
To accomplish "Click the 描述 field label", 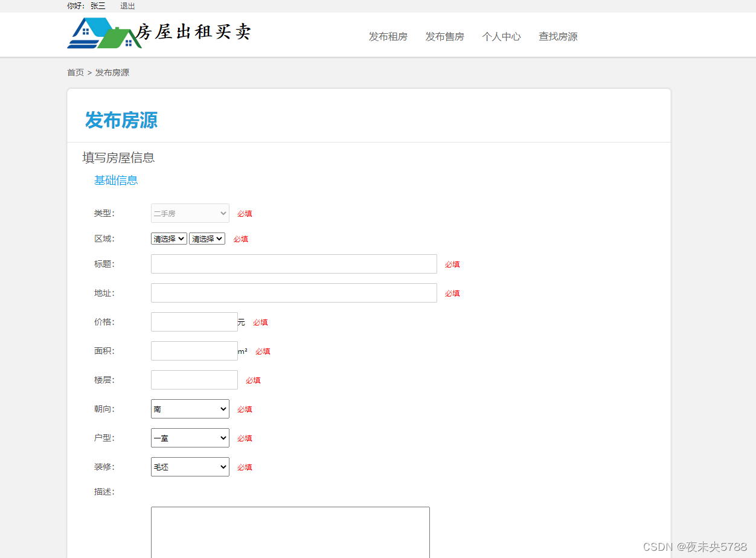I will 104,492.
